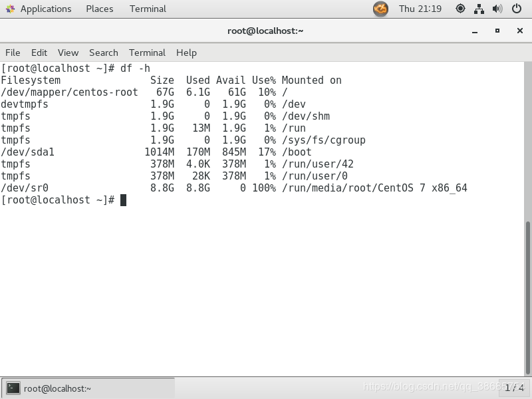The image size is (532, 399).
Task: Open the Search menu
Action: [104, 53]
